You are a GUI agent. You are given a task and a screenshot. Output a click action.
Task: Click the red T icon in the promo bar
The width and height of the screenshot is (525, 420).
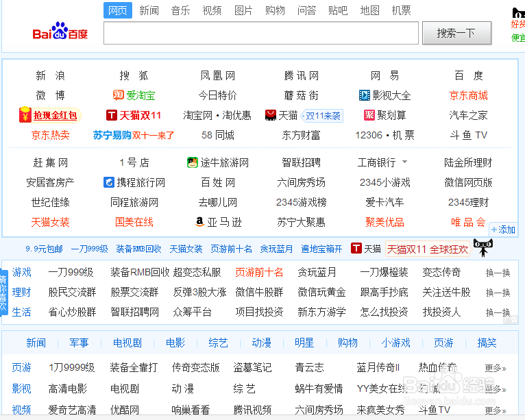(x=356, y=248)
